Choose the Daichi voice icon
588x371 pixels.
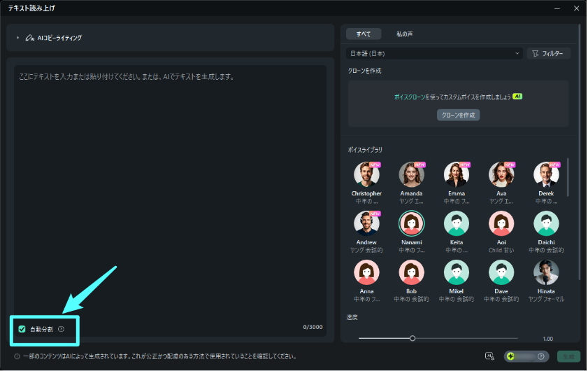coord(546,223)
